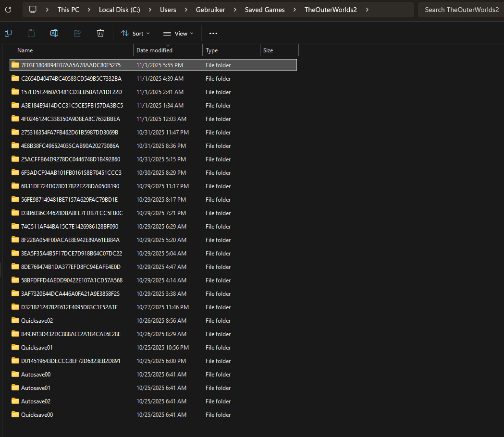This screenshot has height=437, width=504.
Task: Click the Size column header
Action: point(268,50)
